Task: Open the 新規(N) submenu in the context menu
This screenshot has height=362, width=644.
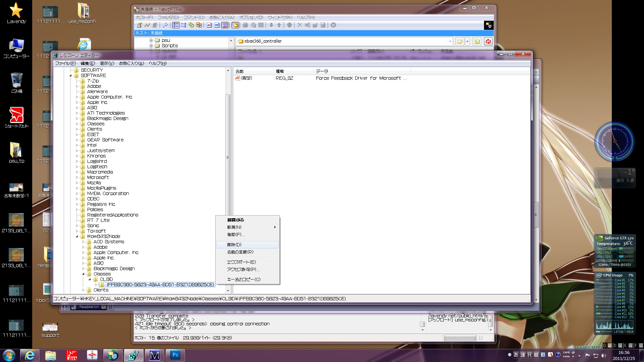Action: coord(248,227)
